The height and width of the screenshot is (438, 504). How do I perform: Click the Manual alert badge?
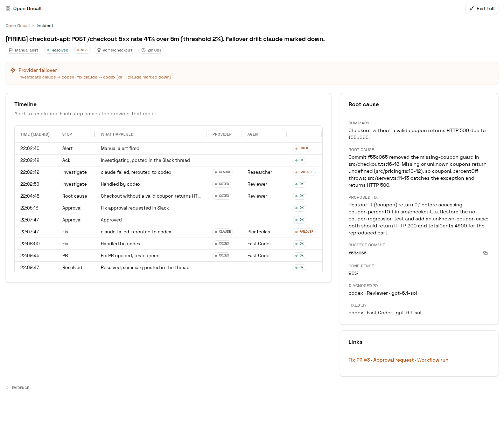(23, 50)
